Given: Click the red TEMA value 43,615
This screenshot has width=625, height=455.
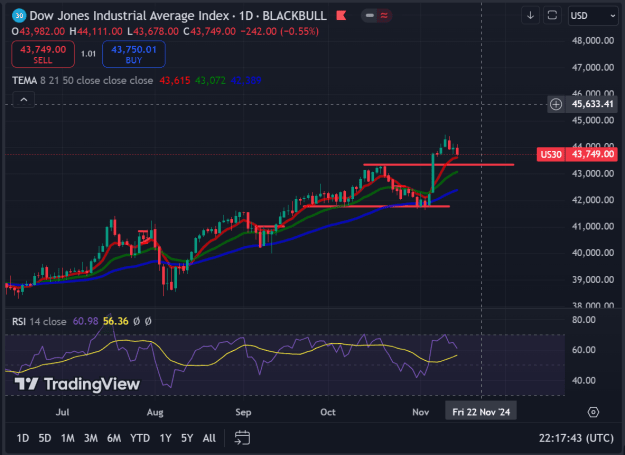Looking at the screenshot, I should (175, 80).
